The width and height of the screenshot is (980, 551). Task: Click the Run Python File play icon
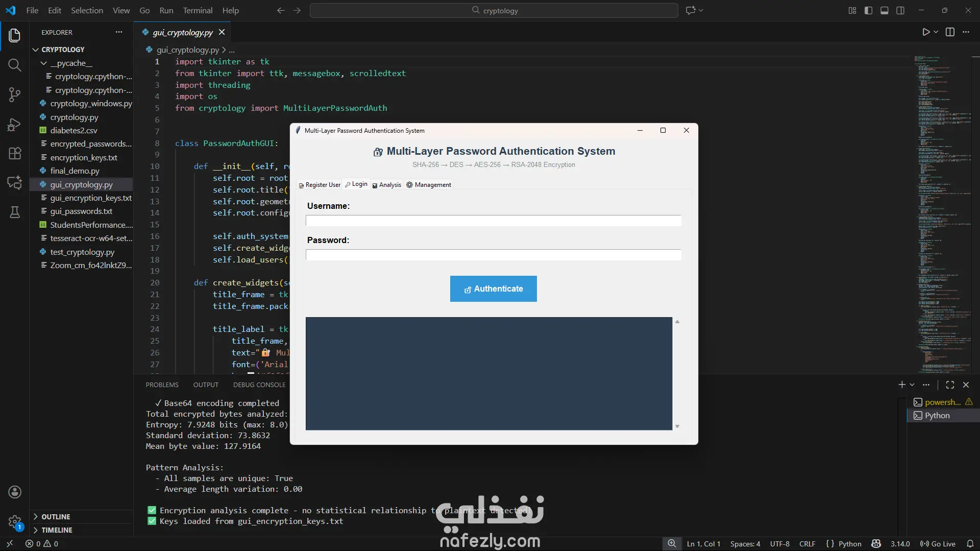[x=926, y=32]
